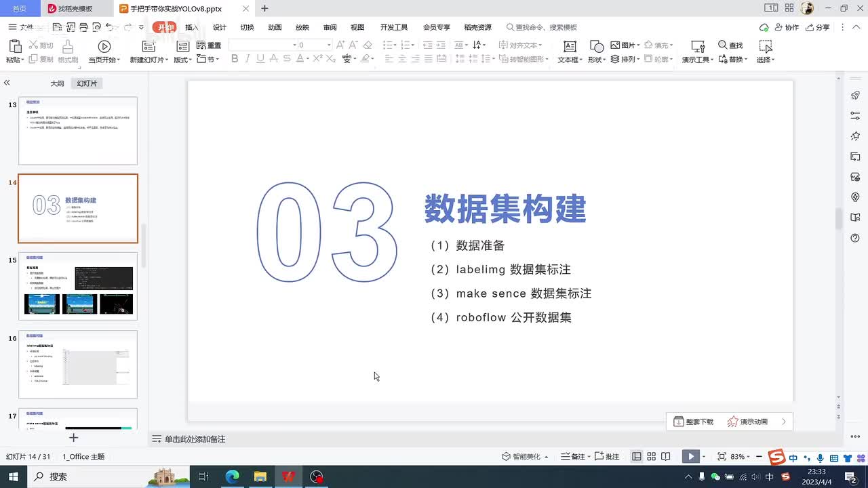The height and width of the screenshot is (488, 868).
Task: Click the Comments (批注) button
Action: click(x=607, y=457)
